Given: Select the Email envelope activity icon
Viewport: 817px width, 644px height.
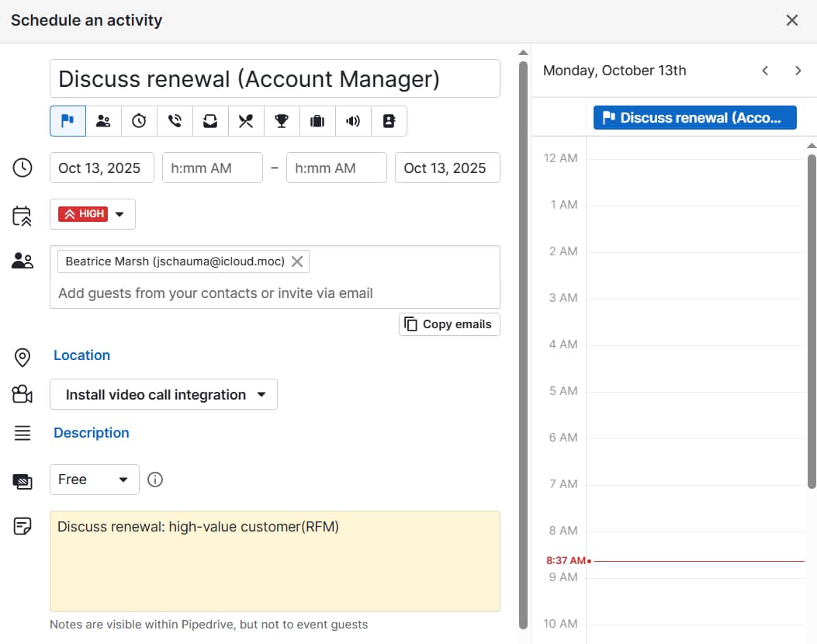Looking at the screenshot, I should 210,121.
